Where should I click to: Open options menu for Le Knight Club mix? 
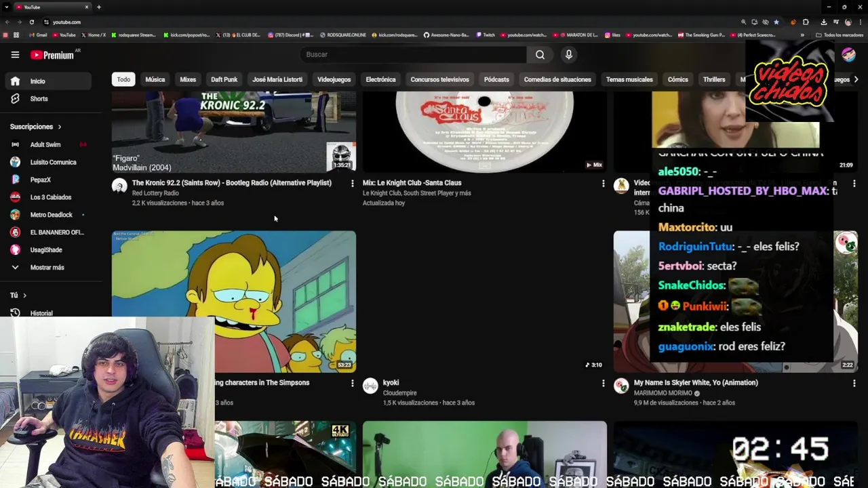pos(603,184)
